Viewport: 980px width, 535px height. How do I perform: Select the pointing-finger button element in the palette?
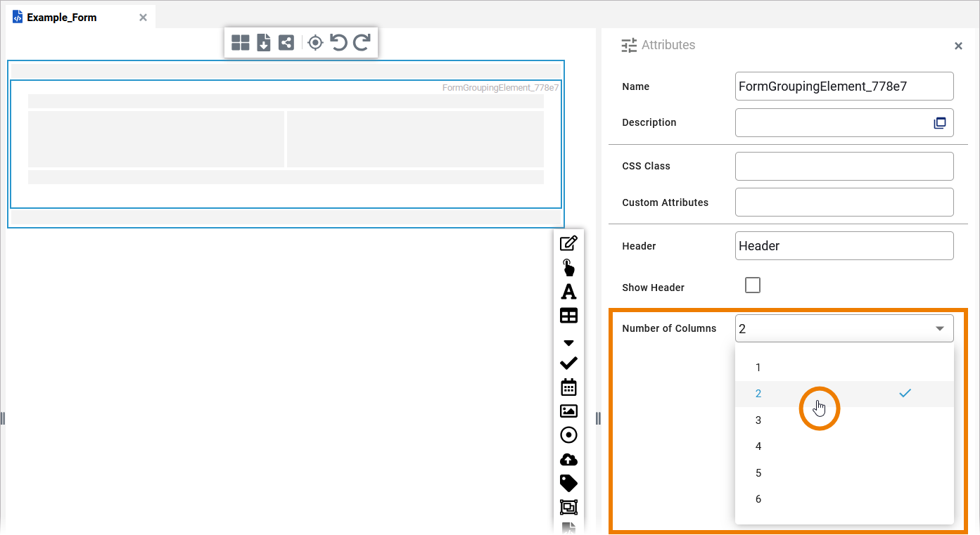pyautogui.click(x=568, y=267)
